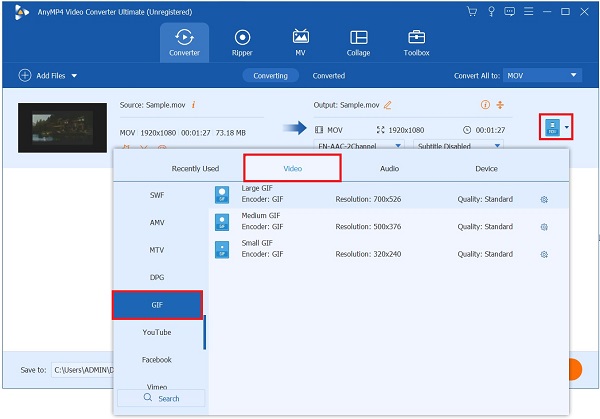This screenshot has width=600, height=419.
Task: Click the Medium GIF format icon
Action: 222,222
